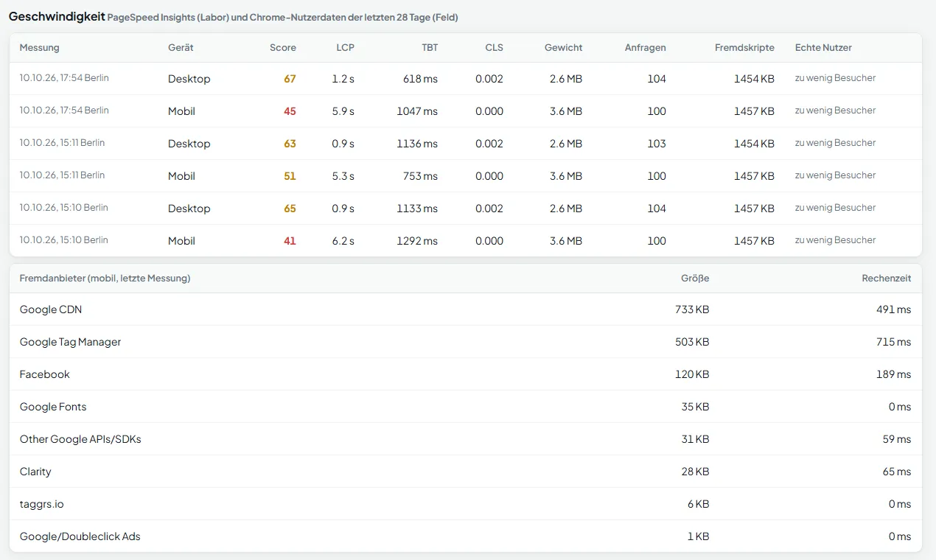Screen dimensions: 936x560
Task: Click TBT value '1133 ms'
Action: tap(417, 209)
